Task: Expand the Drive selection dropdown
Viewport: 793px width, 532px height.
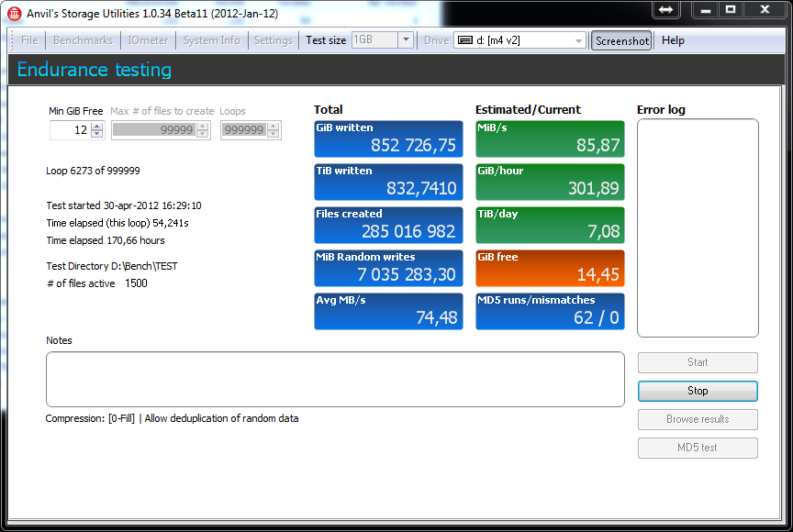Action: 578,40
